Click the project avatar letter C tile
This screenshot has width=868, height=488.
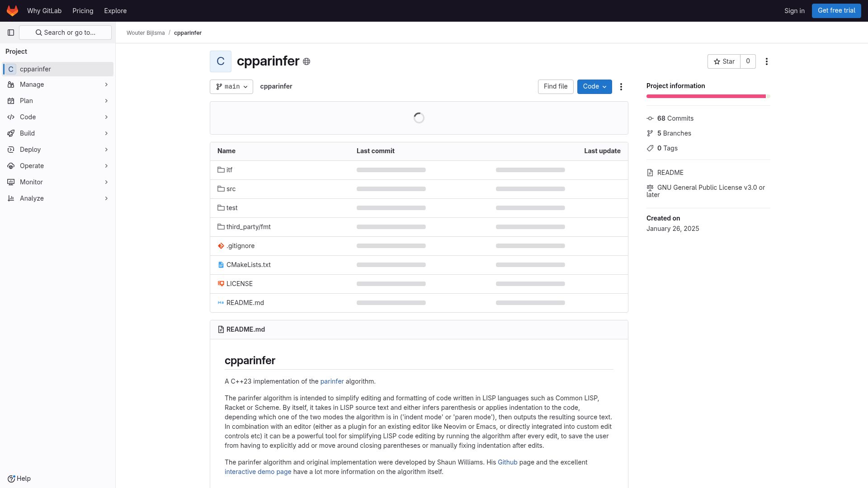pos(221,61)
